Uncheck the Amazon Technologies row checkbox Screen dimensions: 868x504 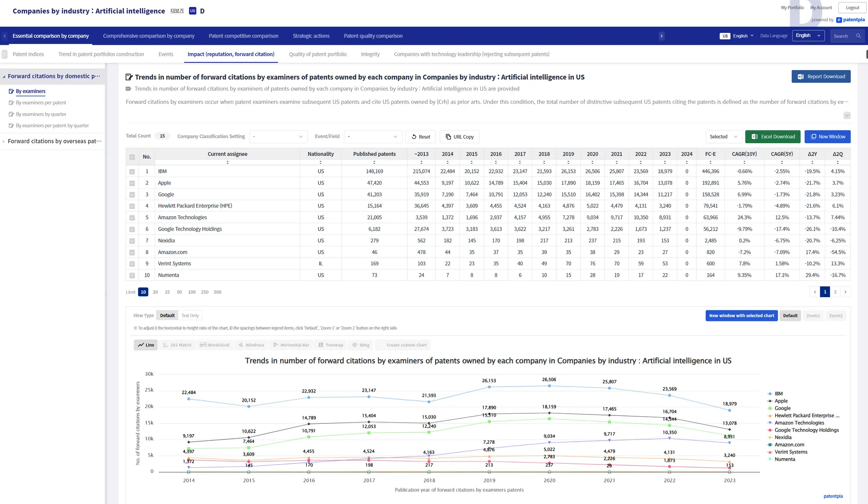pyautogui.click(x=132, y=218)
